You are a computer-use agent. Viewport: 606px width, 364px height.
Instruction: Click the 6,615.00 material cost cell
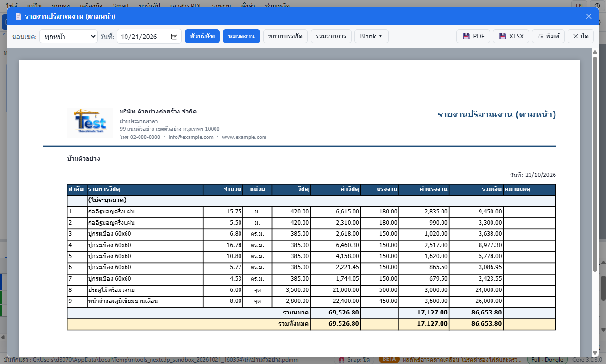click(335, 212)
